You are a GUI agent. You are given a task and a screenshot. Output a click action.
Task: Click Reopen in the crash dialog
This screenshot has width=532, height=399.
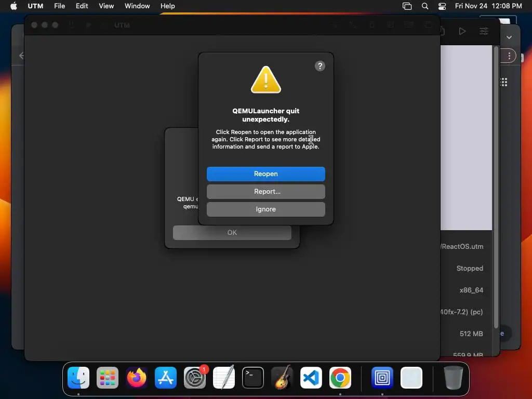point(265,174)
